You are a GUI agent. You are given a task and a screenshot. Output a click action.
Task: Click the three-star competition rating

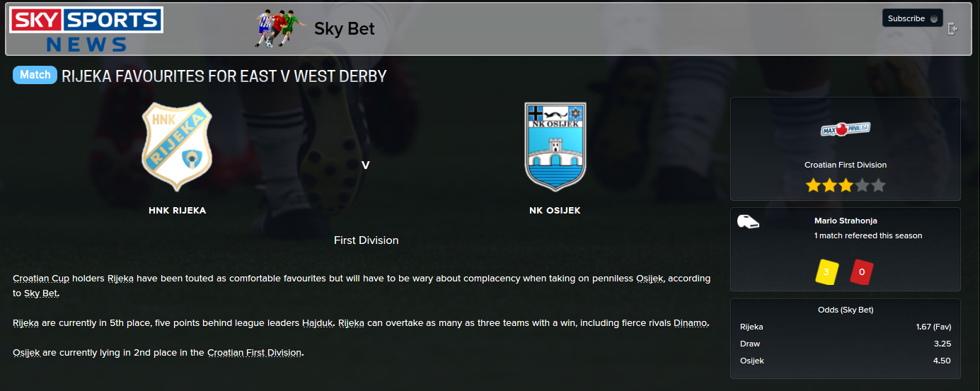pos(846,186)
